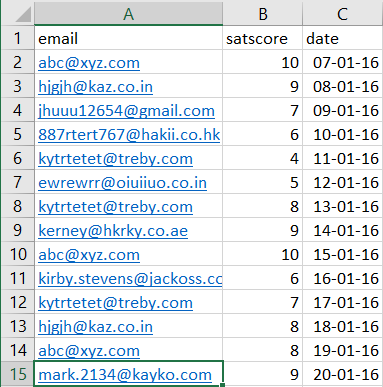383x387 pixels.
Task: Select satscore 5 beside date 12-01-16
Action: pyautogui.click(x=263, y=182)
